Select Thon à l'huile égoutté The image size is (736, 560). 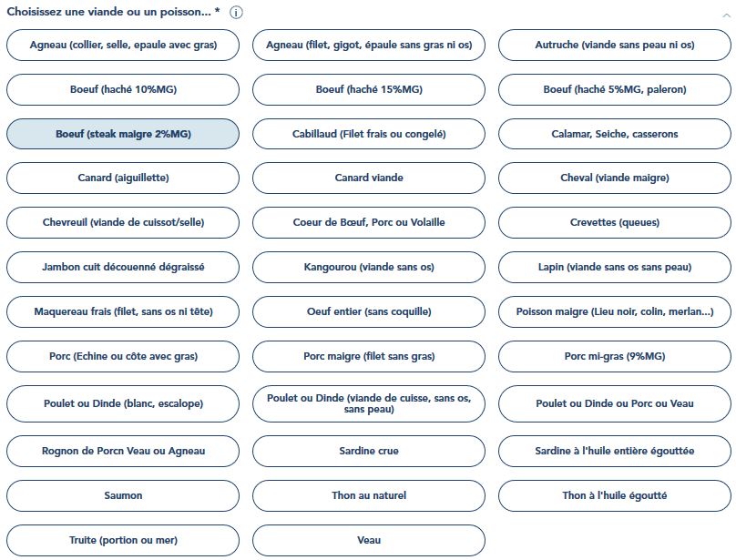[x=615, y=495]
